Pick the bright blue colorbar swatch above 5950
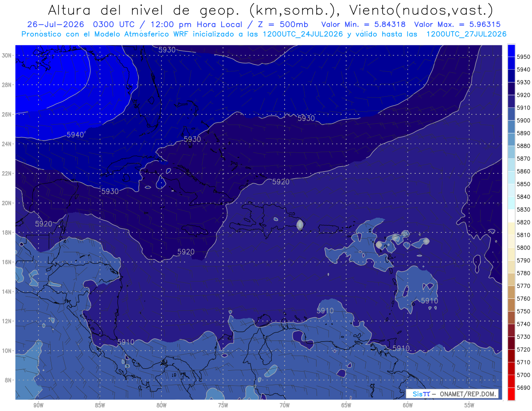The width and height of the screenshot is (532, 411). click(x=511, y=50)
